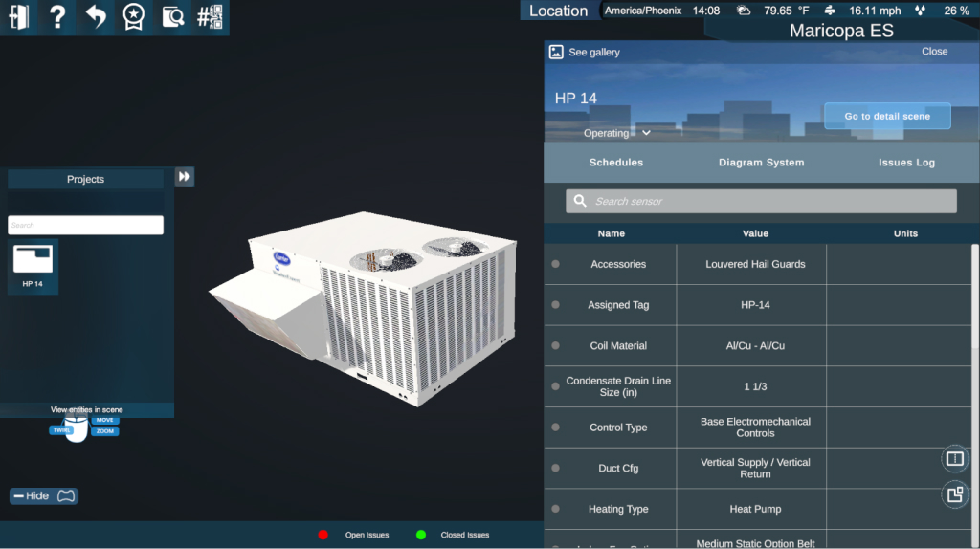Screen dimensions: 980x549
Task: Click the book search icon
Action: tap(172, 17)
